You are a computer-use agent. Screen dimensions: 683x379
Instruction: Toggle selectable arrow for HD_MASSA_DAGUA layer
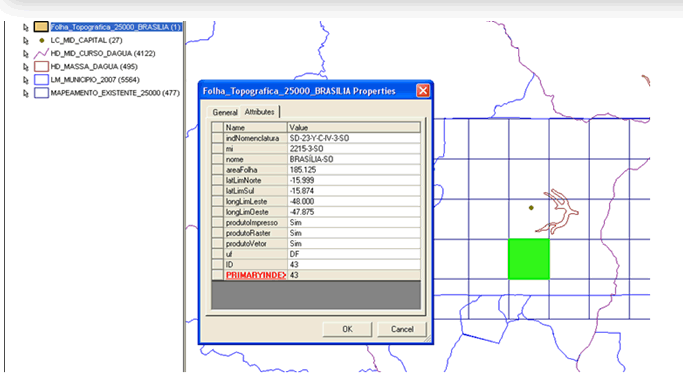[x=26, y=67]
